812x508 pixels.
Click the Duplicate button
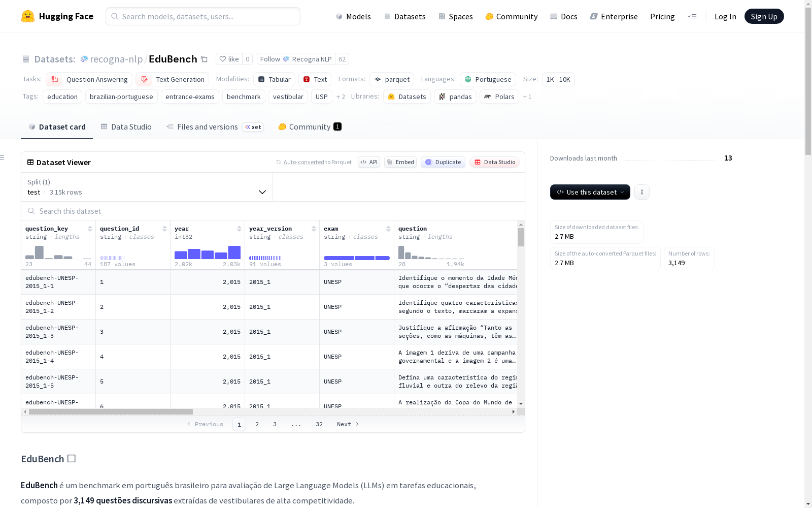pyautogui.click(x=443, y=162)
